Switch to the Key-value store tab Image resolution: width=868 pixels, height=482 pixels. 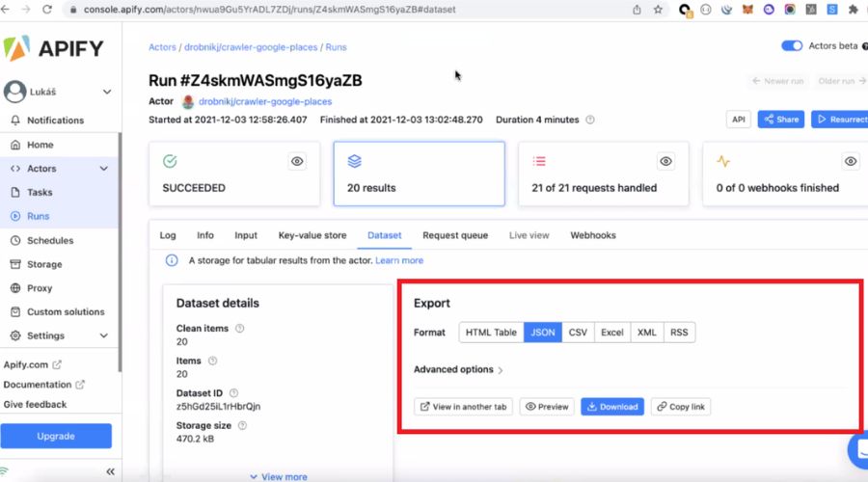coord(312,235)
